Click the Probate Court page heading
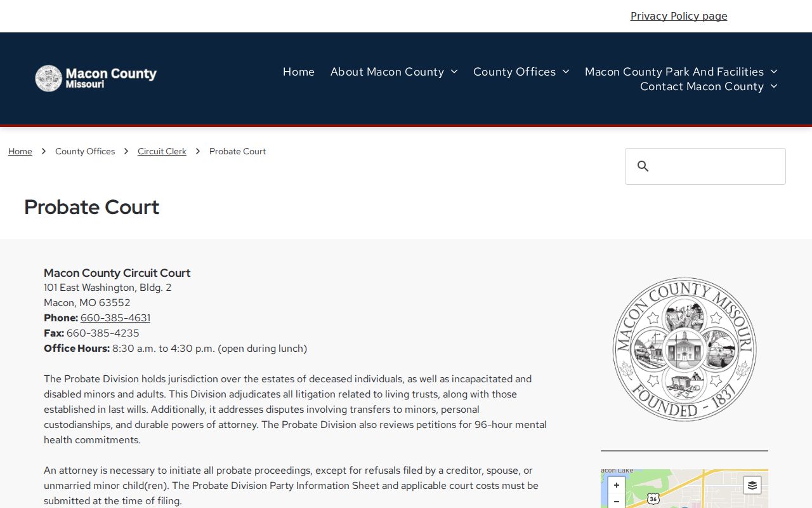The image size is (812, 508). (x=91, y=207)
